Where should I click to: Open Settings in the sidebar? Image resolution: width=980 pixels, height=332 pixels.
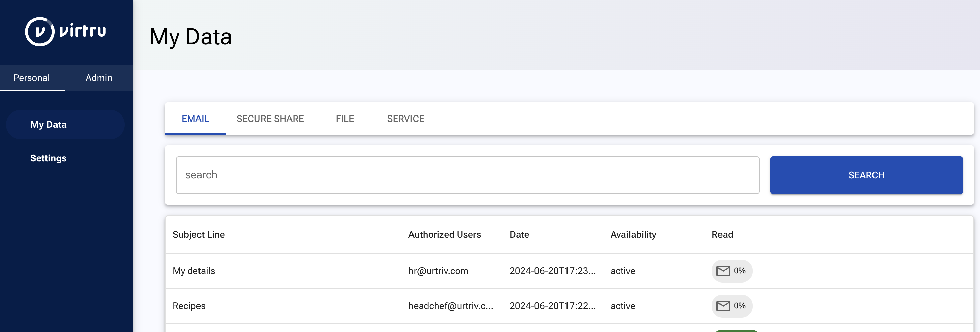(48, 158)
